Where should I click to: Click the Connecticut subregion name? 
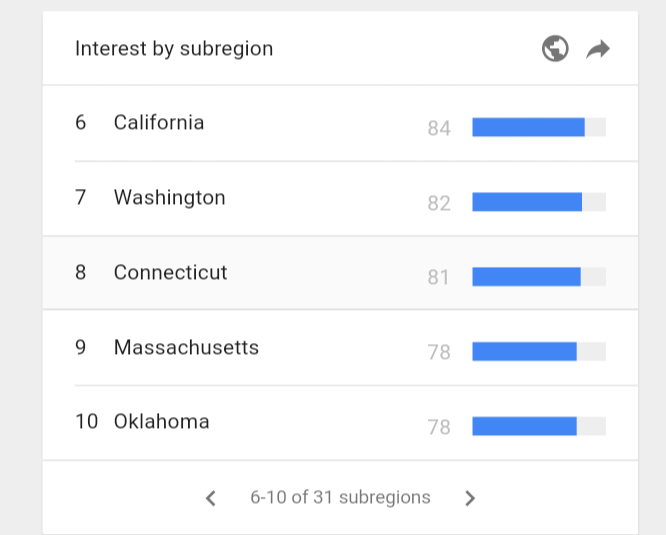click(x=170, y=272)
